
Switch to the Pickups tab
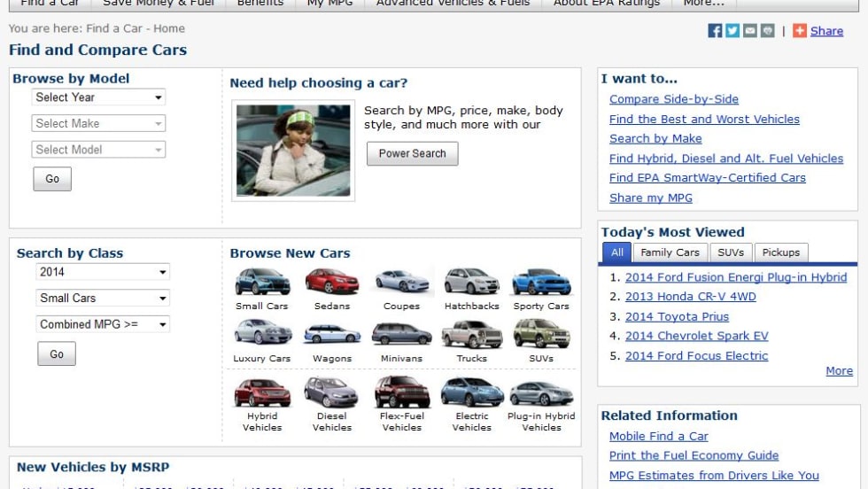click(x=780, y=252)
